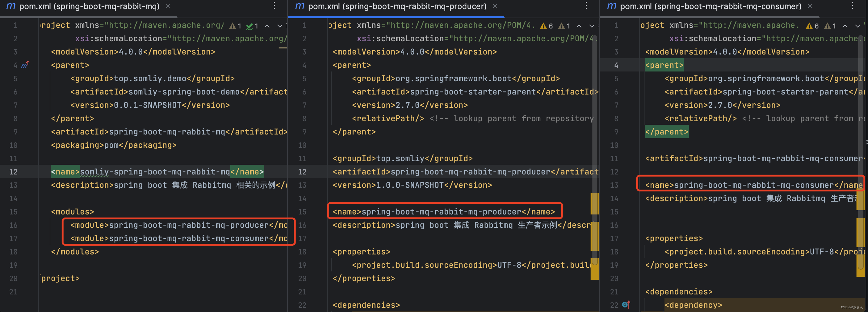Switch to pom.xml (spring-boot-mq-rabbit-mq) tab
The height and width of the screenshot is (312, 868).
coord(89,6)
